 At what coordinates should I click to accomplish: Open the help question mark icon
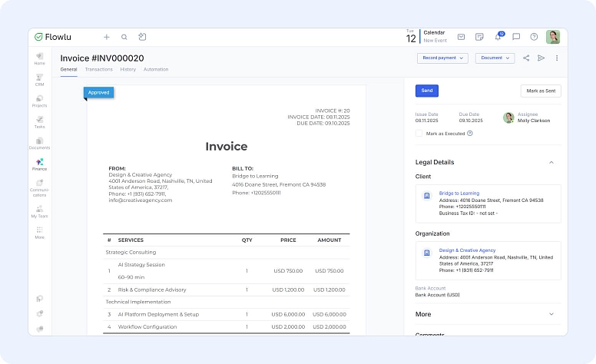click(x=534, y=37)
